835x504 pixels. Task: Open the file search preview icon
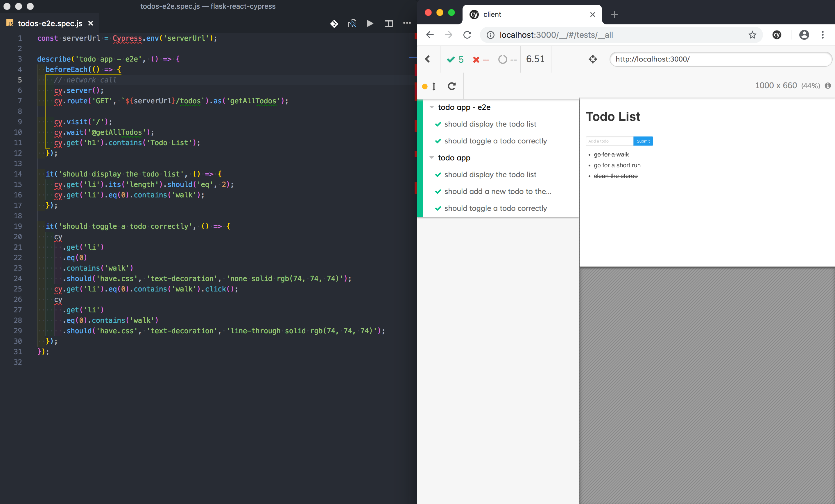[352, 23]
